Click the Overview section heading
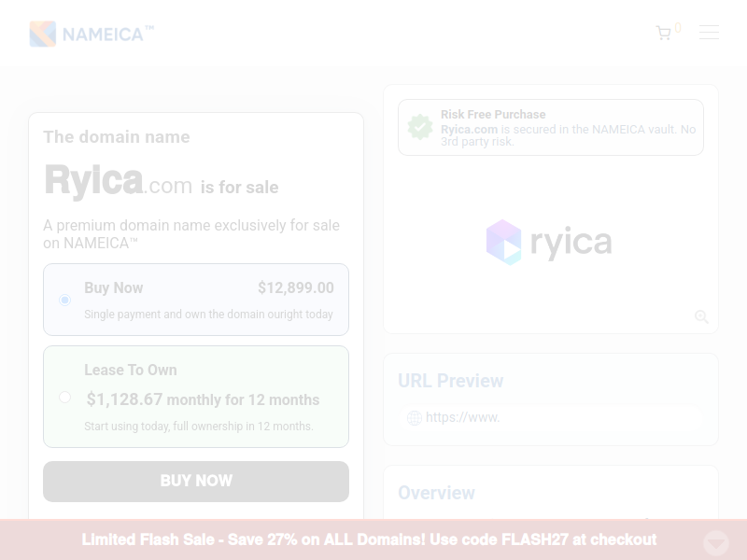 (436, 493)
